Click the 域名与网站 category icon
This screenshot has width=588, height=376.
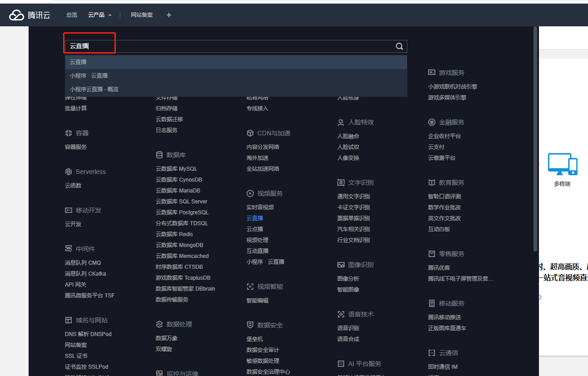[69, 320]
